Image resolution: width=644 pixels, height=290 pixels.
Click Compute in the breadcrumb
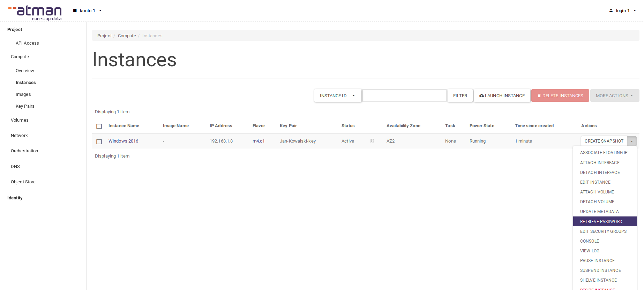coord(127,36)
